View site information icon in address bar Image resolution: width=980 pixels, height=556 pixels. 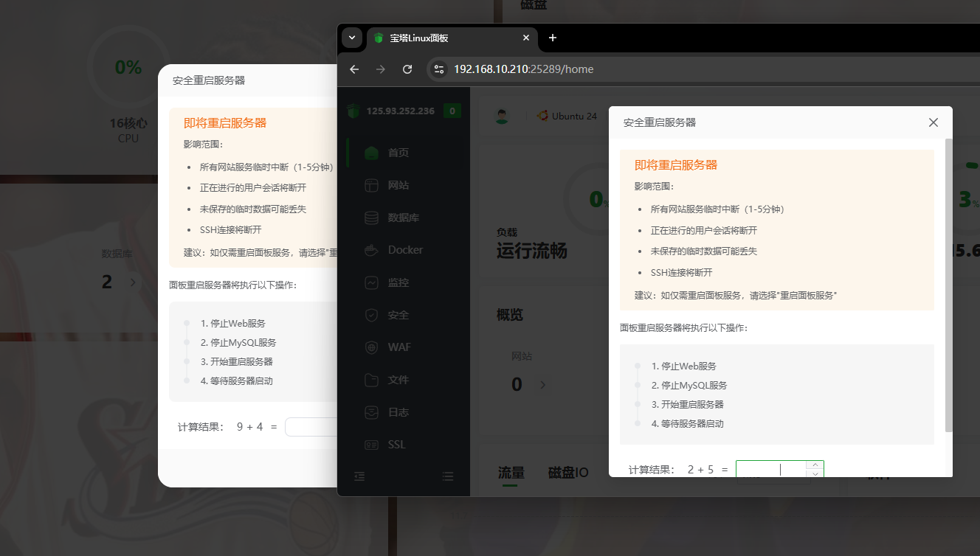click(x=439, y=69)
